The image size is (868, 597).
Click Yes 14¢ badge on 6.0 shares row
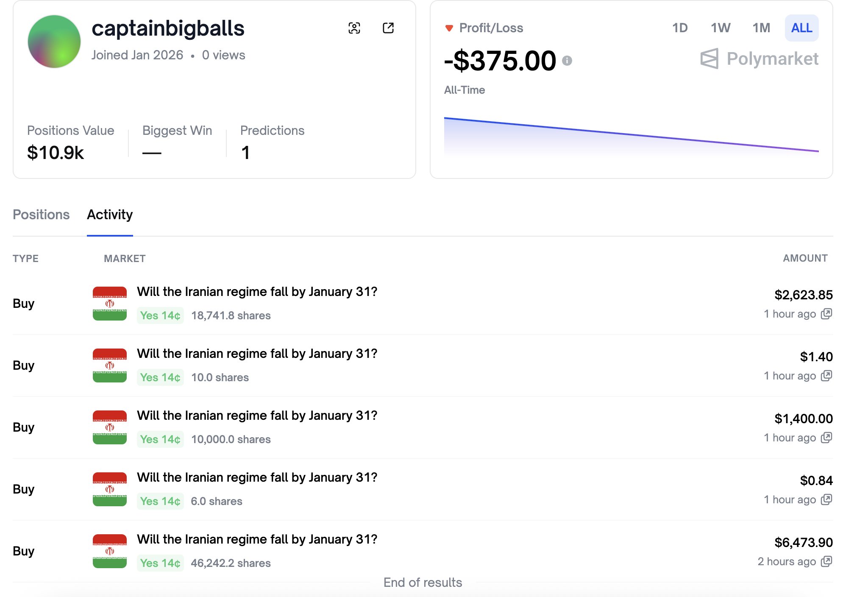(160, 501)
